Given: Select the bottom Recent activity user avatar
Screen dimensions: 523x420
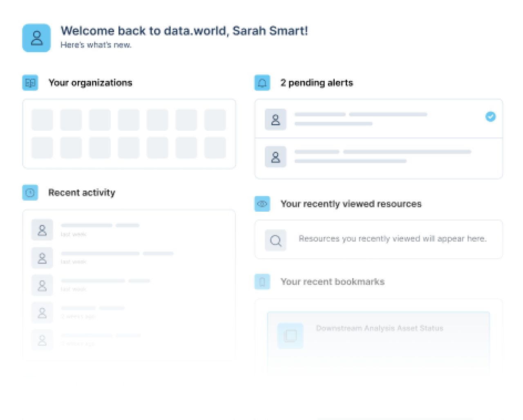Looking at the screenshot, I should (x=42, y=340).
